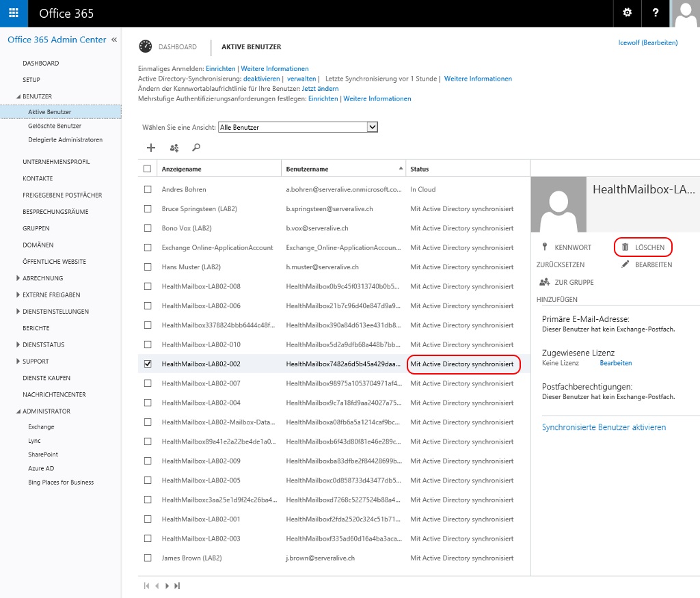Tick the Exchange Online-ApplicationAccount checkbox
Screen dimensions: 700x598
pos(148,247)
